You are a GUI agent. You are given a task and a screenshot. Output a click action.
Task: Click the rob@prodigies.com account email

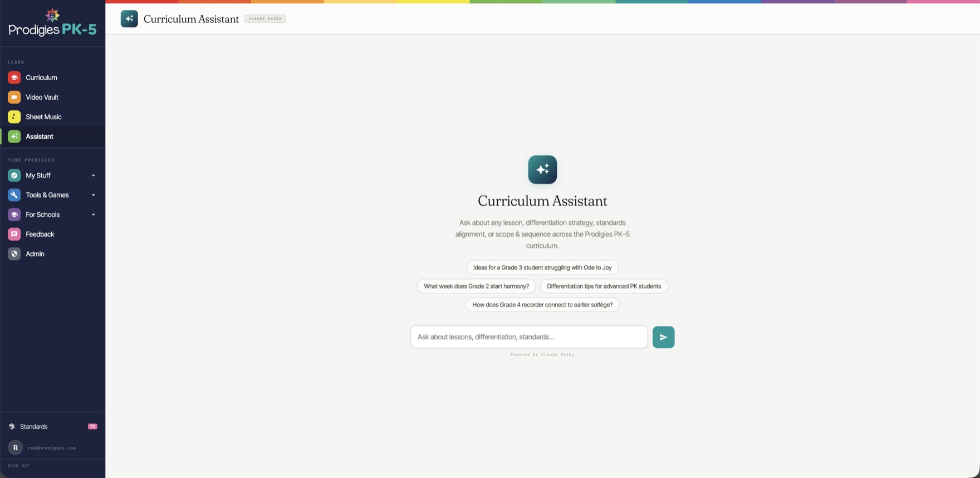(52, 448)
